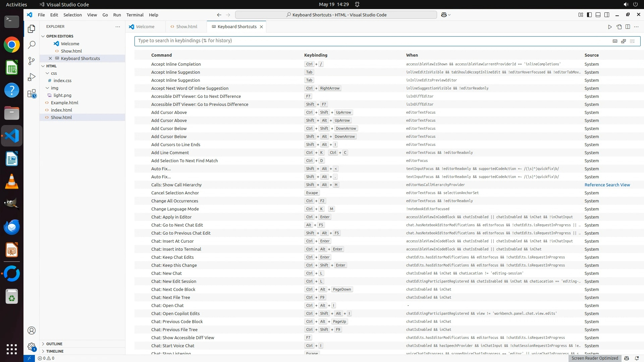Toggle Sort by Precedence in search box

coord(624,41)
